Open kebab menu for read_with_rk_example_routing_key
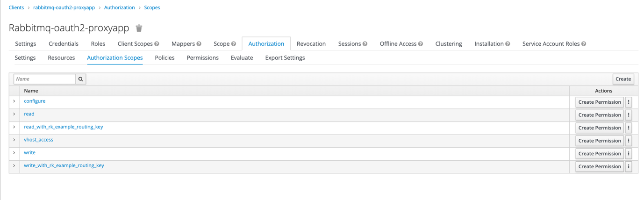This screenshot has height=200, width=644. tap(629, 128)
